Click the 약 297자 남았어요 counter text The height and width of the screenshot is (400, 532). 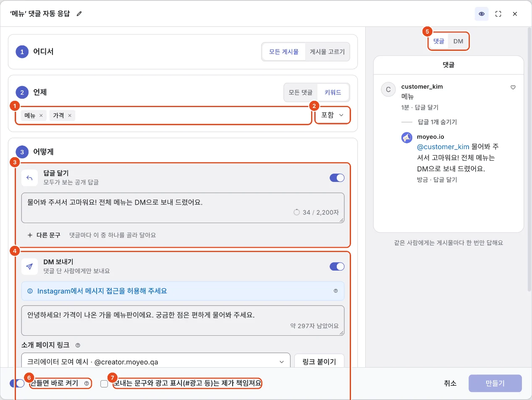click(314, 326)
